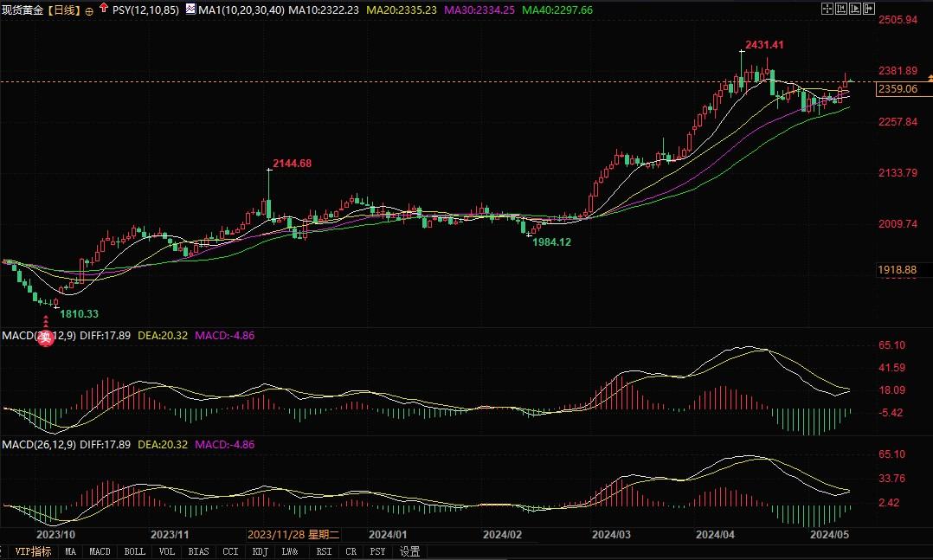This screenshot has width=933, height=560.
Task: Expand the RSI indicator option in bottom bar
Action: tap(322, 550)
